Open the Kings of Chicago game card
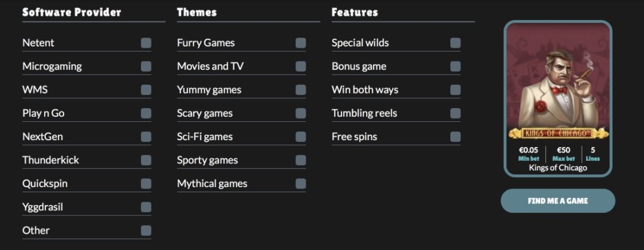 coord(558,99)
